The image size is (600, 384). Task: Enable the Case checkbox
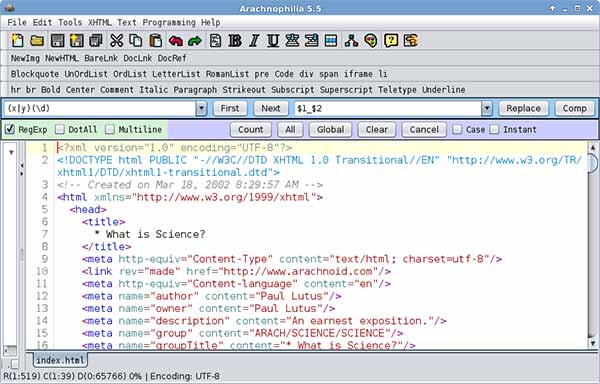457,129
